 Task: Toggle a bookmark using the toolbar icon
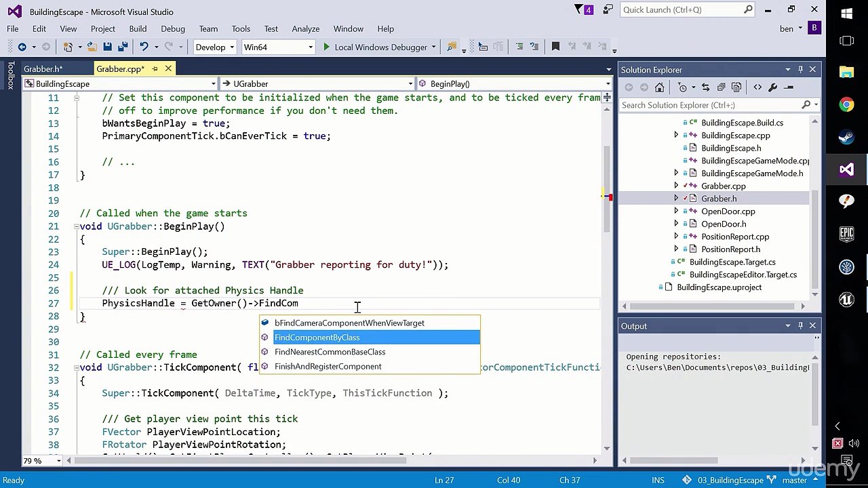[x=555, y=47]
